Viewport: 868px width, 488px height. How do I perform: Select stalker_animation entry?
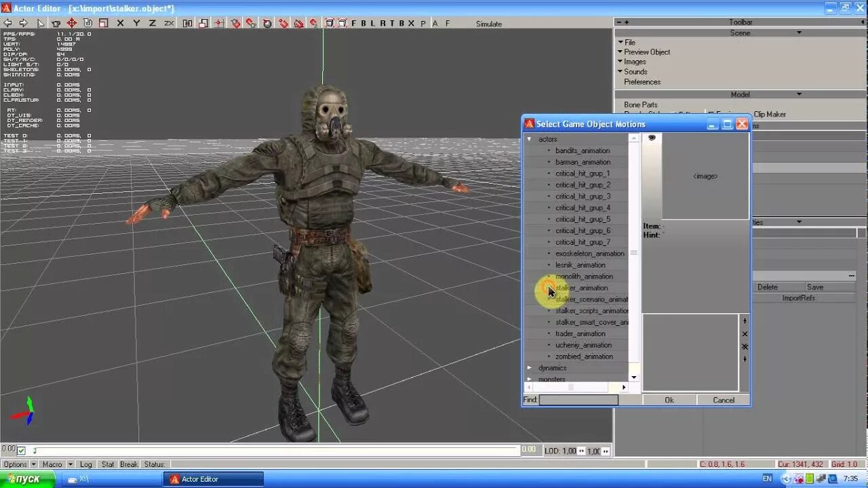pyautogui.click(x=582, y=288)
